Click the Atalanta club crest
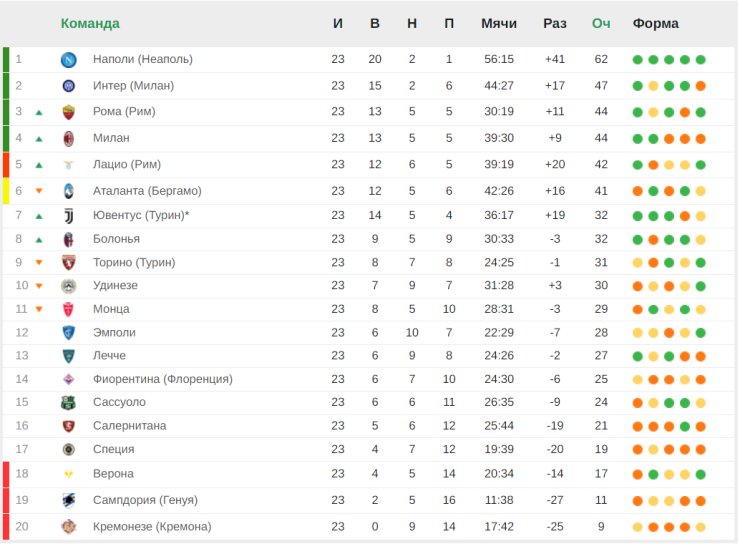The image size is (740, 544). pos(69,191)
